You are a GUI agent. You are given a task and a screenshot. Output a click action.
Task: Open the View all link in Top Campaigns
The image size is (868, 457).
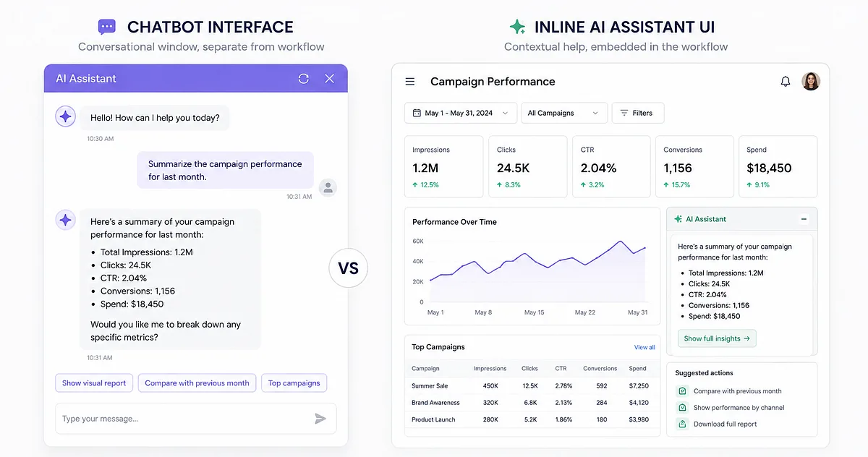pyautogui.click(x=644, y=348)
